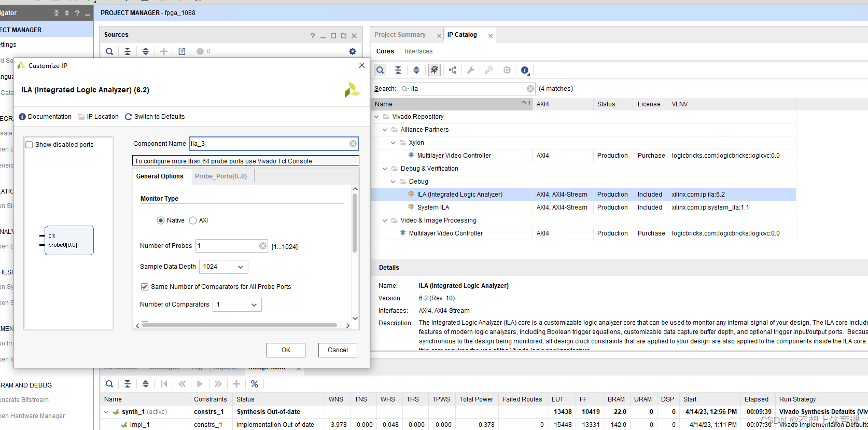Go to first run in Design Runs toolbar

coord(164,384)
